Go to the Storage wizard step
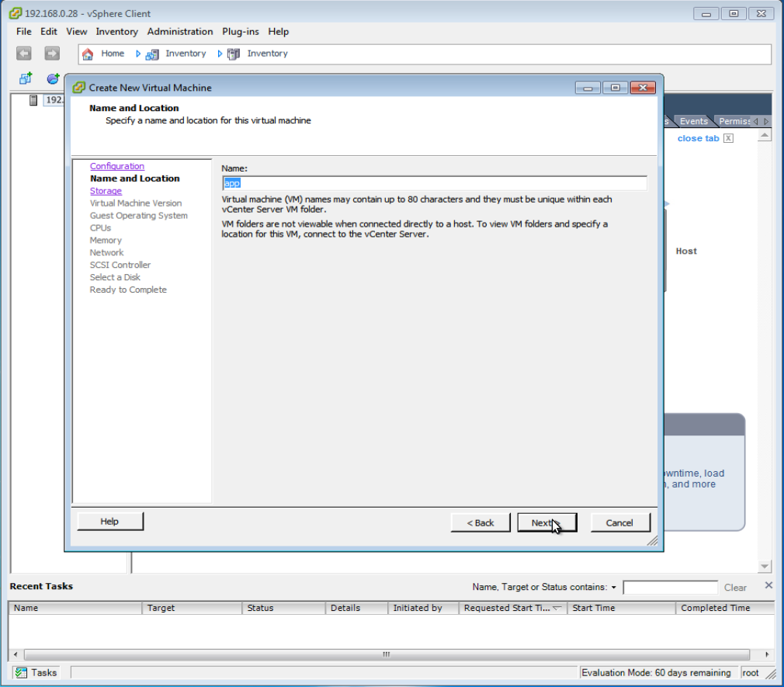The height and width of the screenshot is (687, 784). [106, 190]
